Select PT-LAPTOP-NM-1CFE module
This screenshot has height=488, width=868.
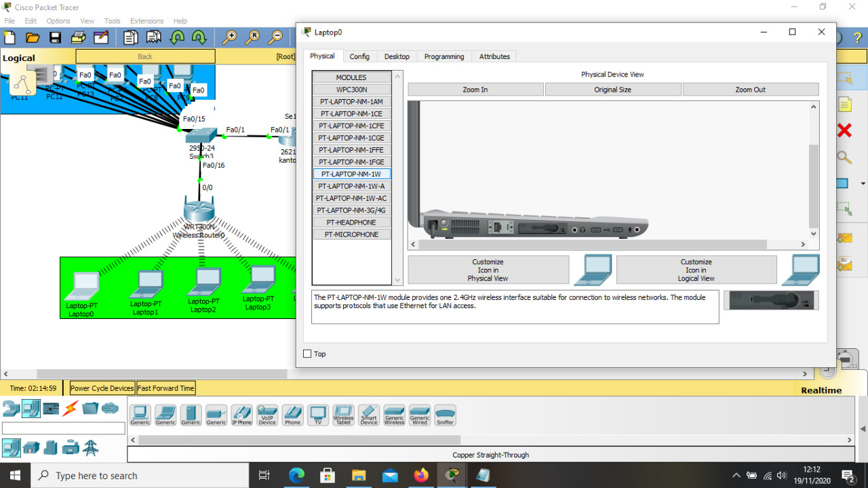tap(352, 126)
